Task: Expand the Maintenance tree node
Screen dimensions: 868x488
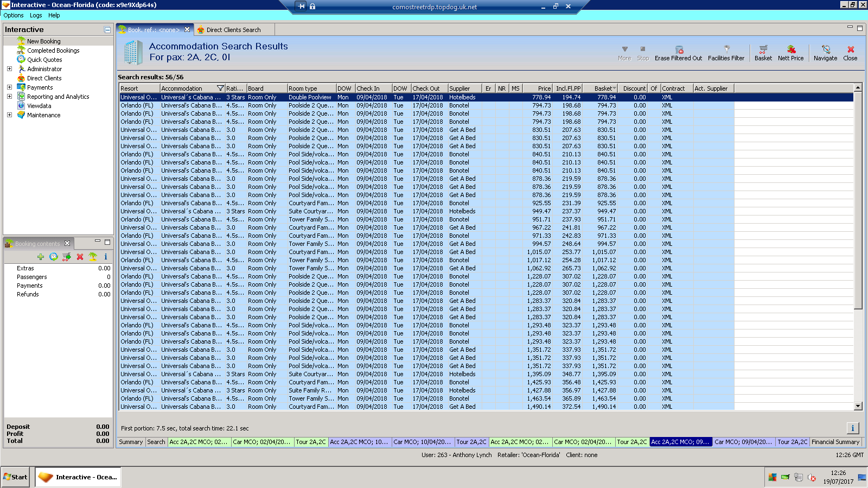Action: click(x=9, y=115)
